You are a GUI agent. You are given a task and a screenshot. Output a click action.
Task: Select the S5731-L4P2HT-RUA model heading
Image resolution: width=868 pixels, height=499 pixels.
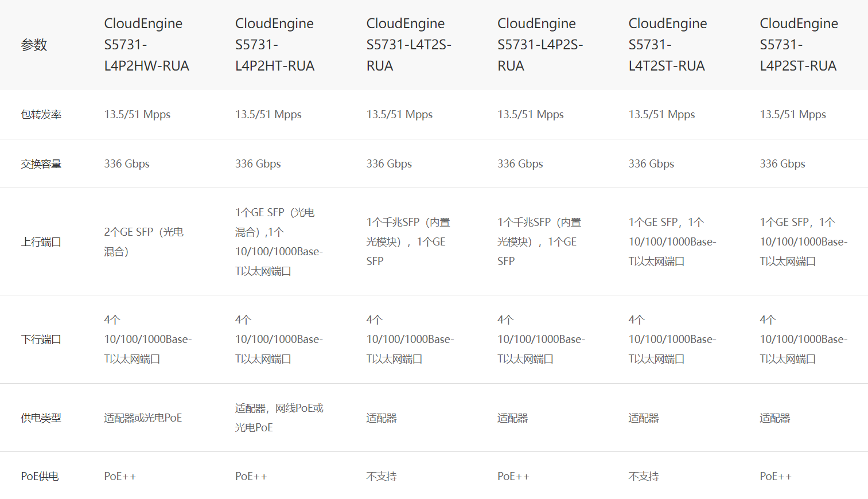[x=275, y=45]
